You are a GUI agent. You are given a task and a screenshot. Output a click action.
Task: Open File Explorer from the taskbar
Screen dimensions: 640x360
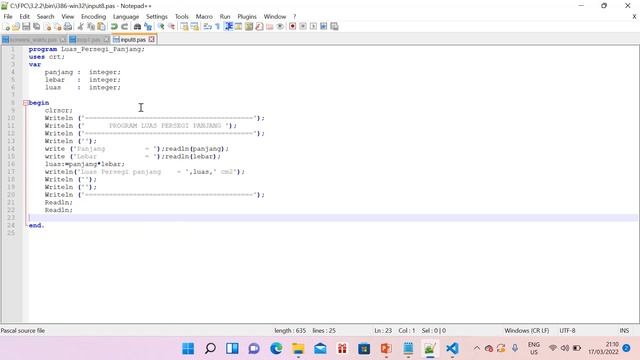coord(298,349)
